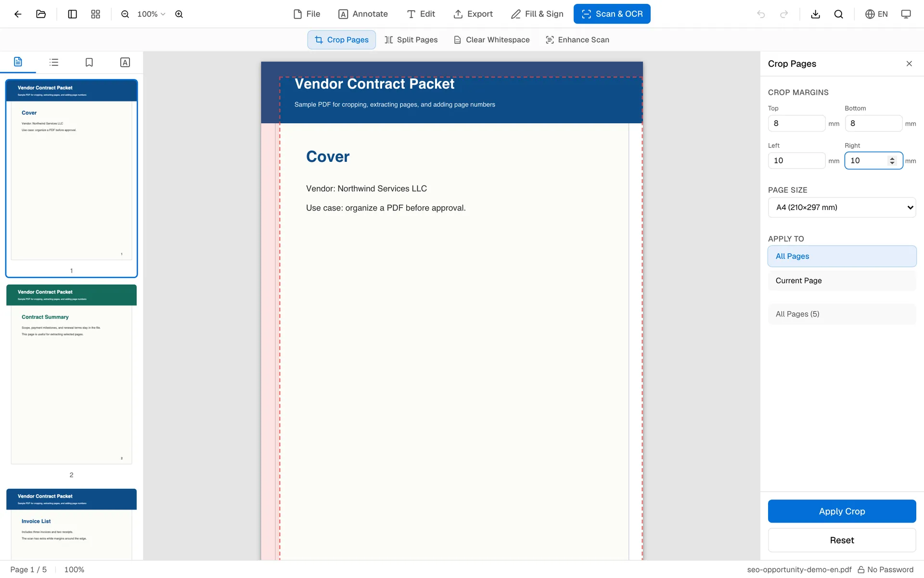Select the Scan & OCR tab

612,14
